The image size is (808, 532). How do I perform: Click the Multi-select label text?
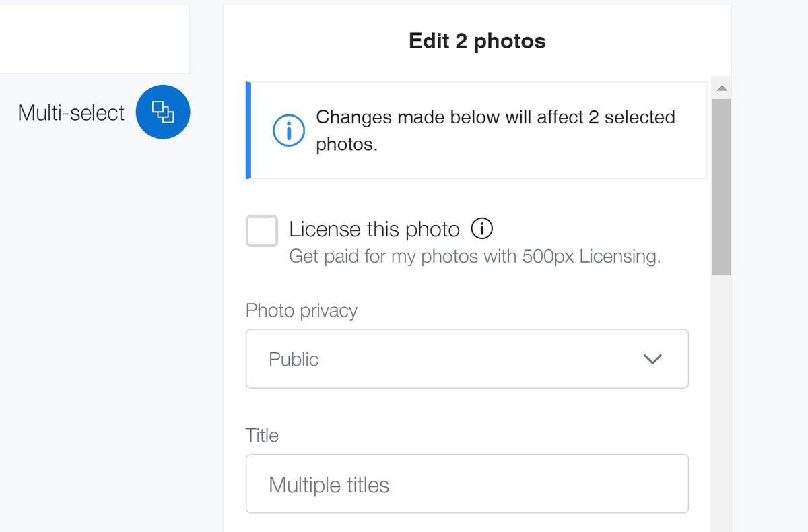[71, 112]
